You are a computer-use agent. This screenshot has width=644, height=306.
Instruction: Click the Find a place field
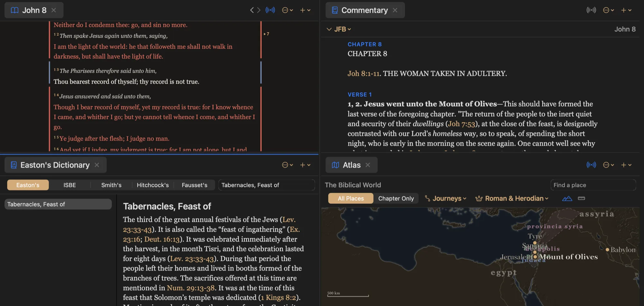(593, 185)
